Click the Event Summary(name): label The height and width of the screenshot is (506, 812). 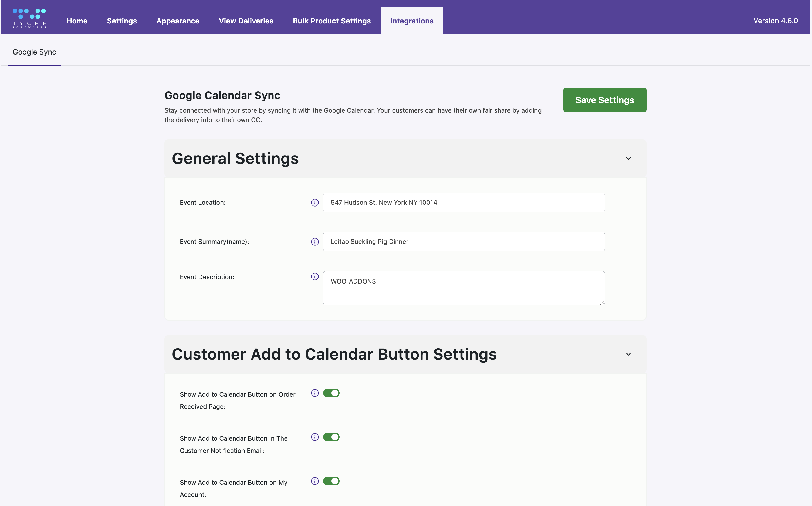pos(214,242)
